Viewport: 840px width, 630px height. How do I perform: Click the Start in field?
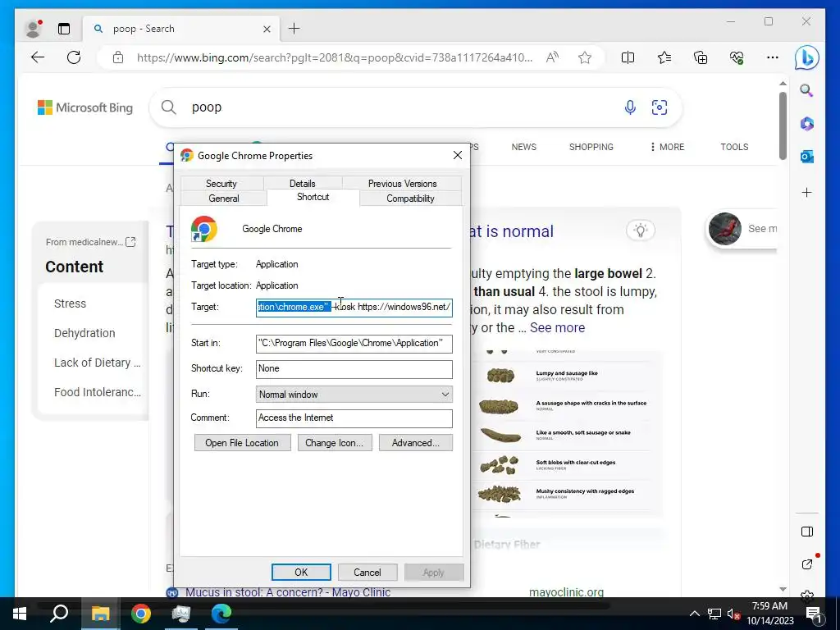pos(354,344)
